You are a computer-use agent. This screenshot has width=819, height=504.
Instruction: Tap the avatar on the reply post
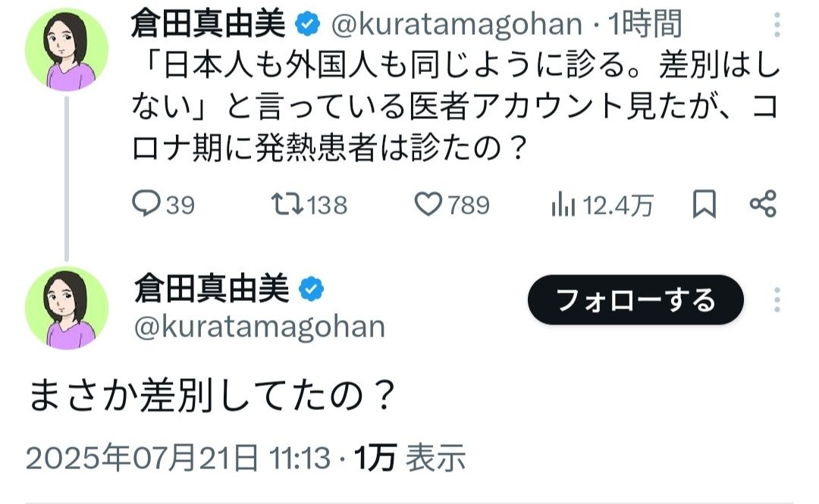pos(67,307)
